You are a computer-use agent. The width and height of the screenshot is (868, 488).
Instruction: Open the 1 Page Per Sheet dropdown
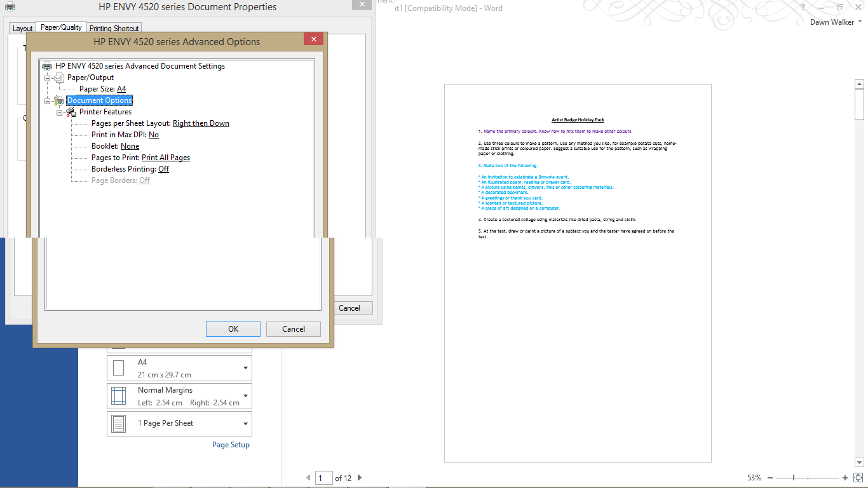[246, 424]
